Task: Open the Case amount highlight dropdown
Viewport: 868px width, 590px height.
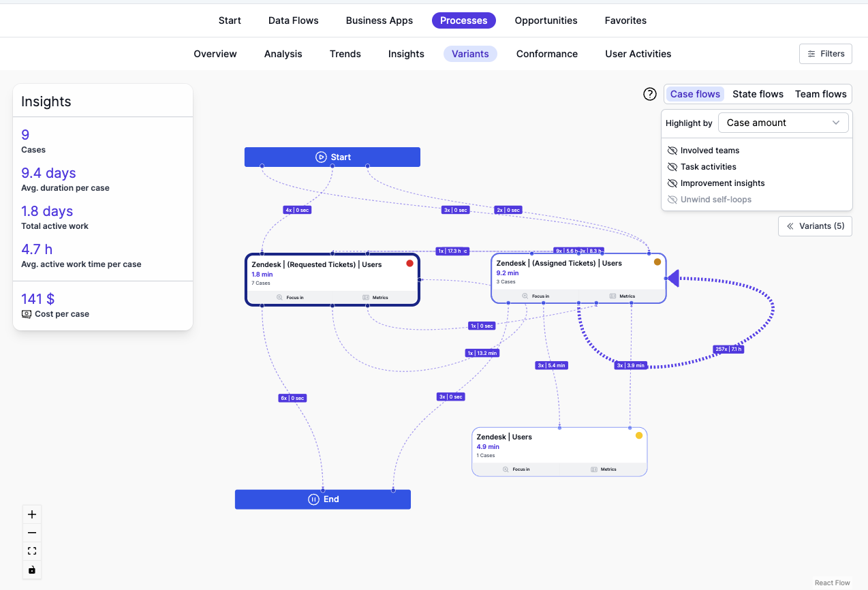Action: point(783,123)
